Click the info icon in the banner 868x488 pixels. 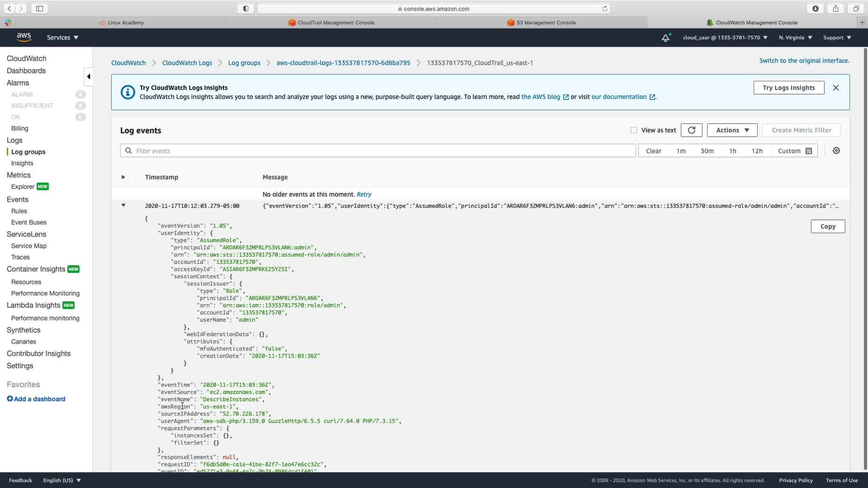127,92
